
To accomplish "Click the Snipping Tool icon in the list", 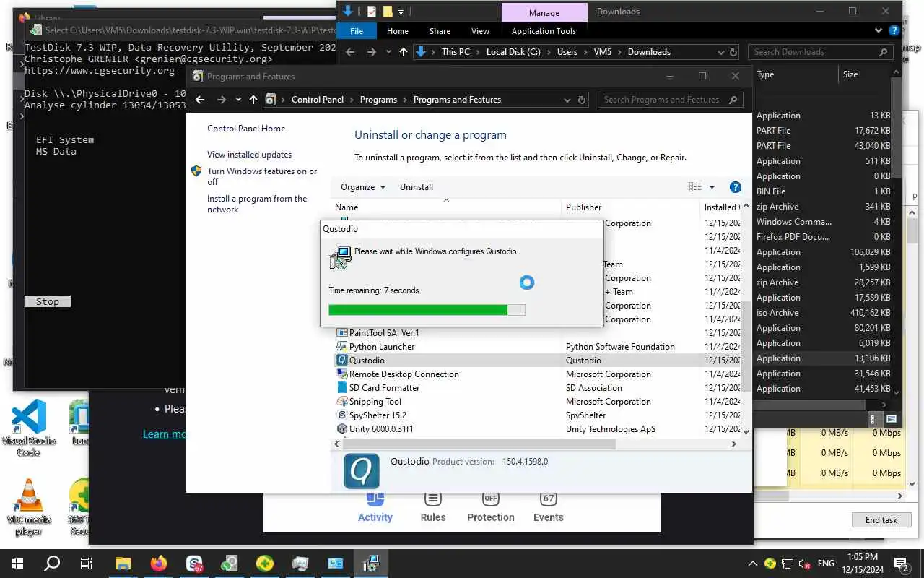I will point(342,401).
